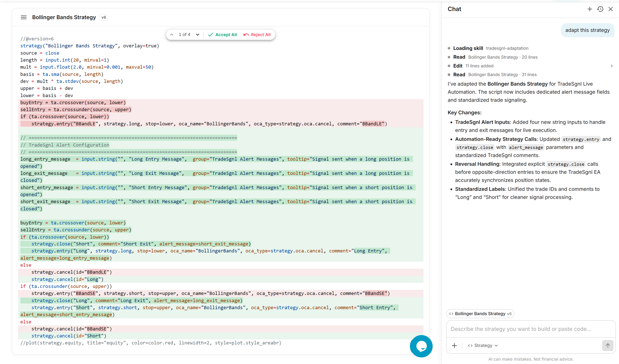Click the added strategy.cancel(id="Short") line
Screen dimensions: 619x364
coord(69,336)
